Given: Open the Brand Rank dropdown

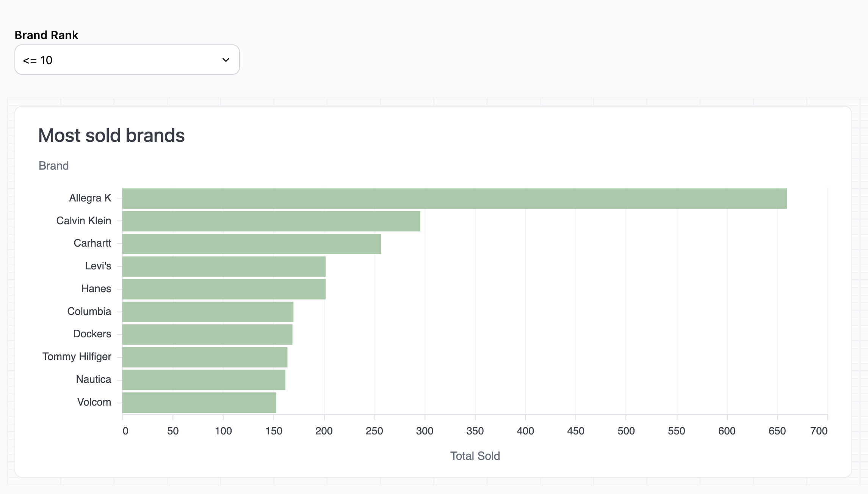Looking at the screenshot, I should click(127, 60).
